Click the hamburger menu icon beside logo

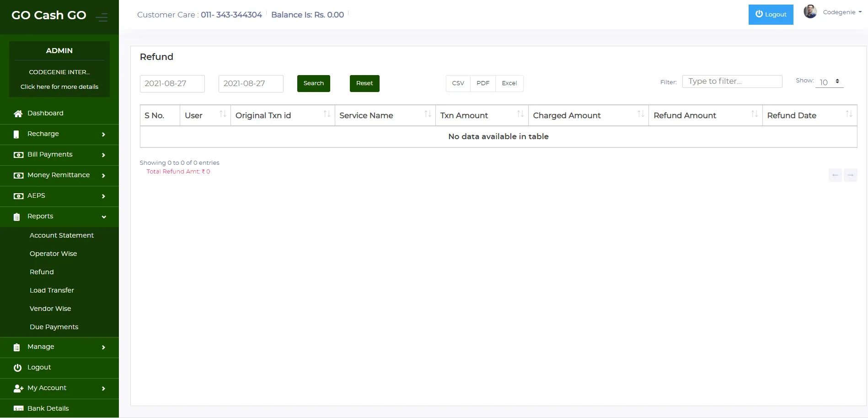pos(102,17)
